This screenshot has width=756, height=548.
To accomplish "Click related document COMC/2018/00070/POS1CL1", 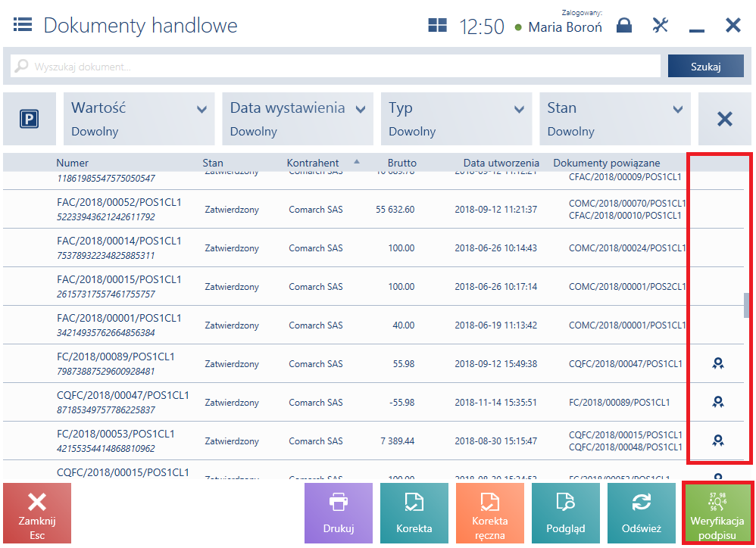I will pos(627,203).
